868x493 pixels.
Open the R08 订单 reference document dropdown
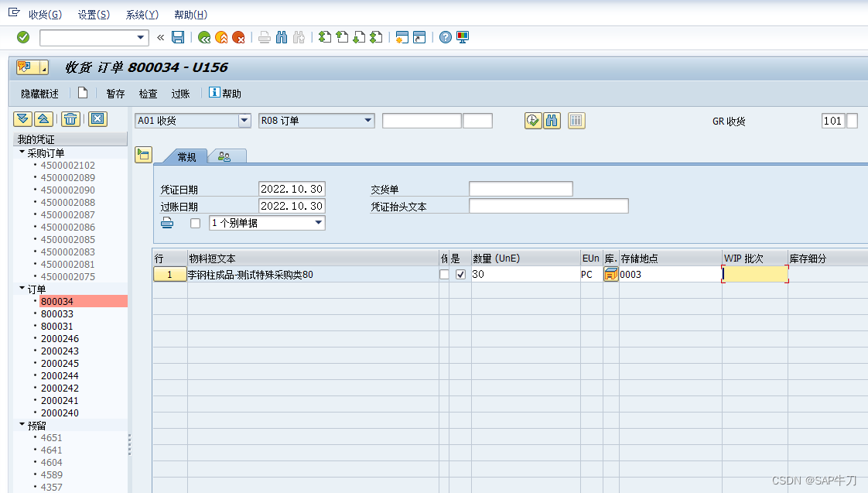pyautogui.click(x=368, y=120)
